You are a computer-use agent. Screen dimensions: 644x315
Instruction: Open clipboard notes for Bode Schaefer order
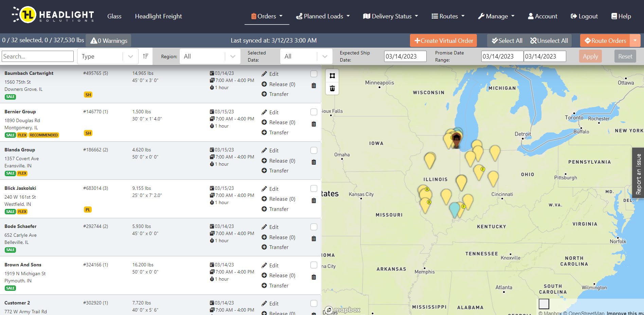click(314, 239)
